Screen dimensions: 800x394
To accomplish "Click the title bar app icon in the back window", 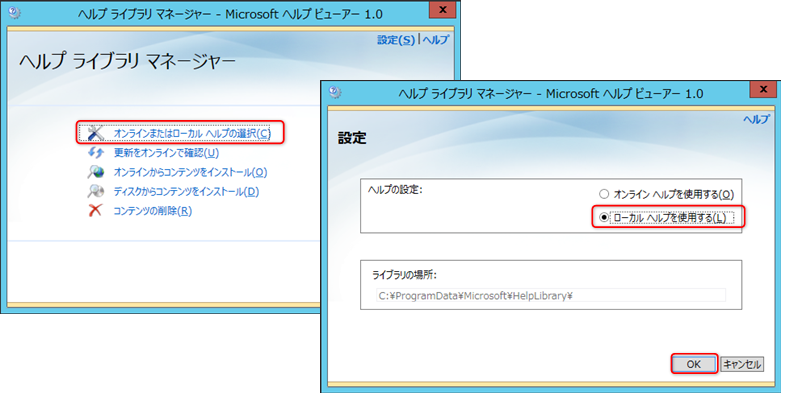I will [14, 12].
